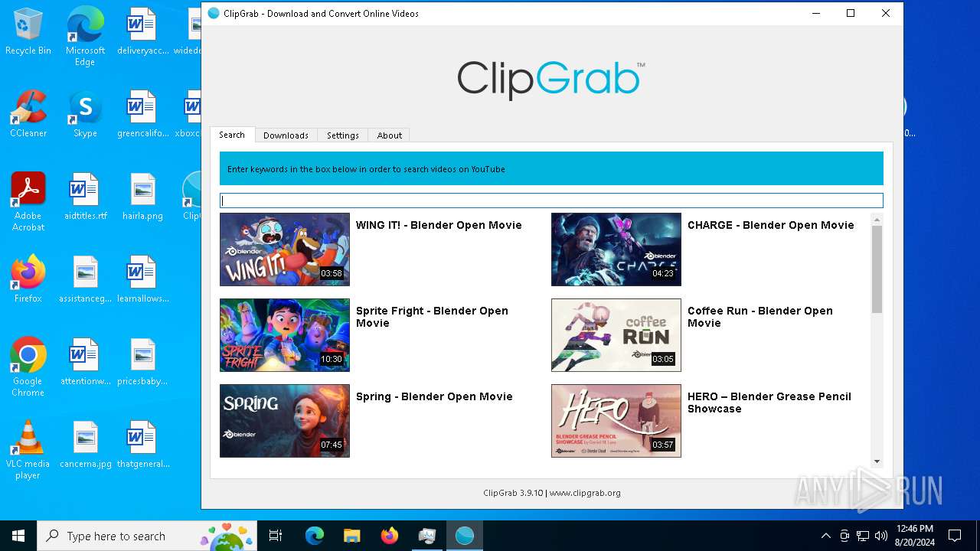980x551 pixels.
Task: Maximize the ClipGrab window
Action: (x=851, y=13)
